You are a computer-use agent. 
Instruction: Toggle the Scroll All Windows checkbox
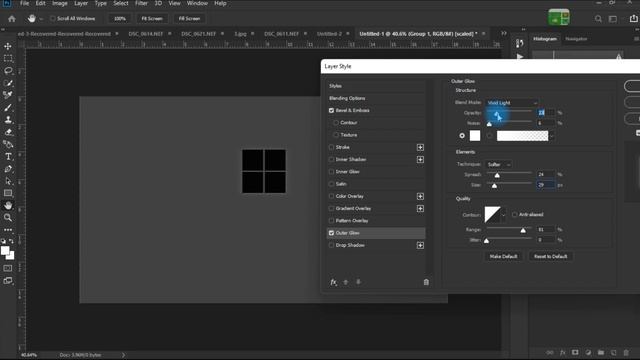(x=53, y=18)
